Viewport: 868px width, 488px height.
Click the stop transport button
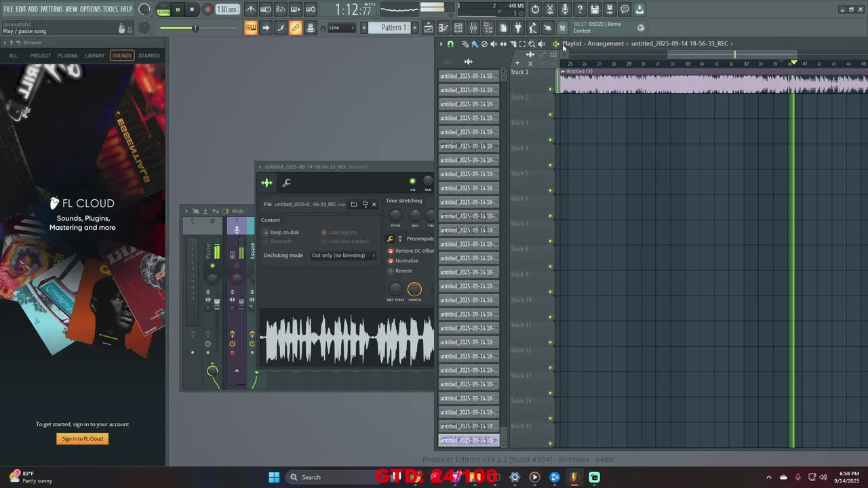pos(192,9)
